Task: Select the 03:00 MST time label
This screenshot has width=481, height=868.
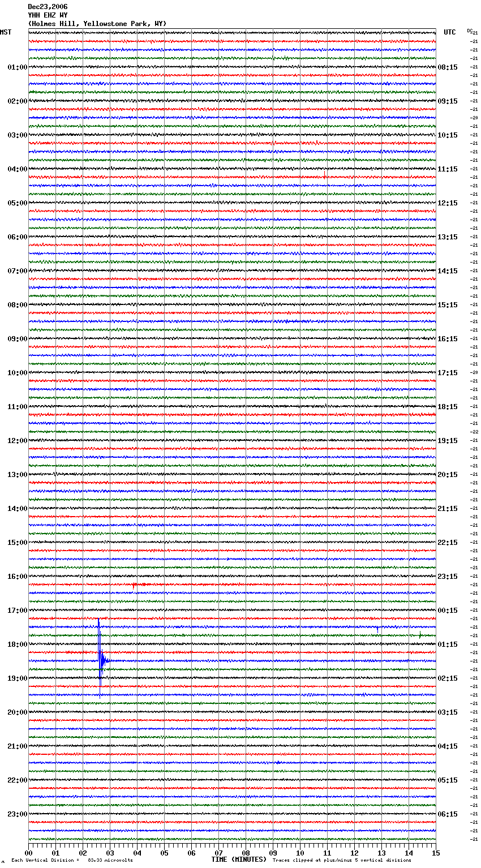Action: tap(17, 135)
